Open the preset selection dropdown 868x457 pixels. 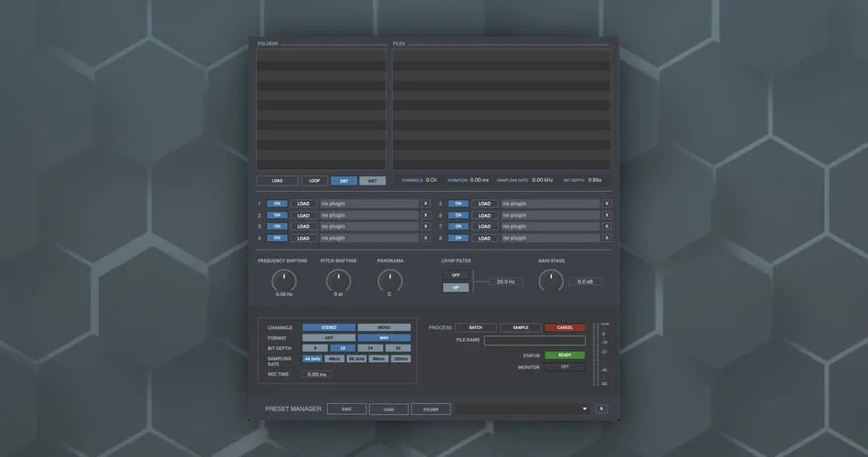click(x=524, y=409)
